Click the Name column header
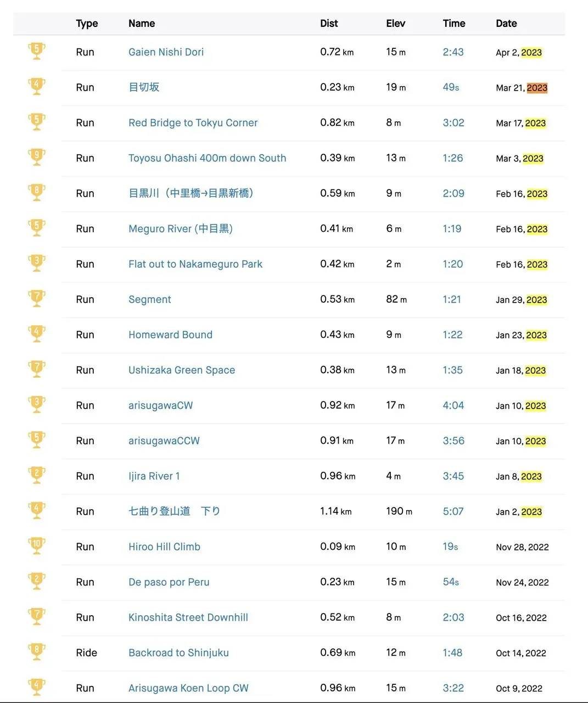Viewport: 588px width, 703px height. click(142, 23)
